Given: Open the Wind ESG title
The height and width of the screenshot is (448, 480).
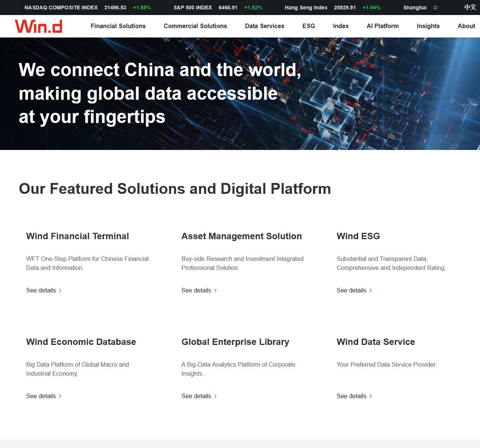Looking at the screenshot, I should click(x=358, y=236).
